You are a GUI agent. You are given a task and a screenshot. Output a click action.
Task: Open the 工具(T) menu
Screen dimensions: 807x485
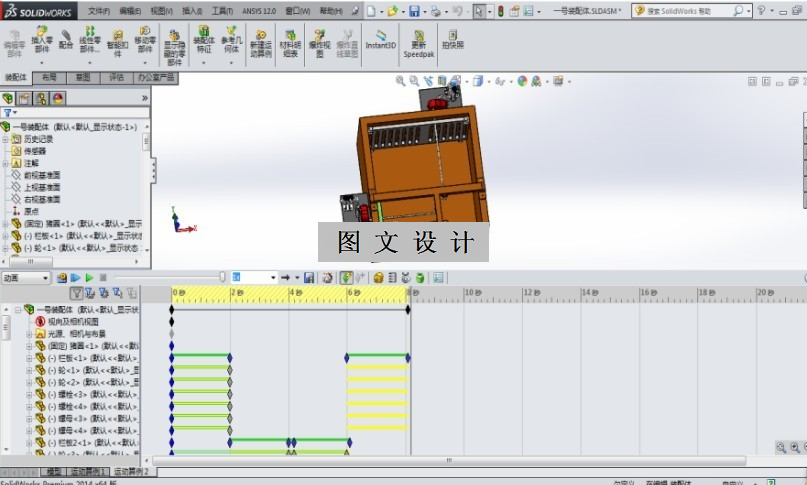click(222, 11)
